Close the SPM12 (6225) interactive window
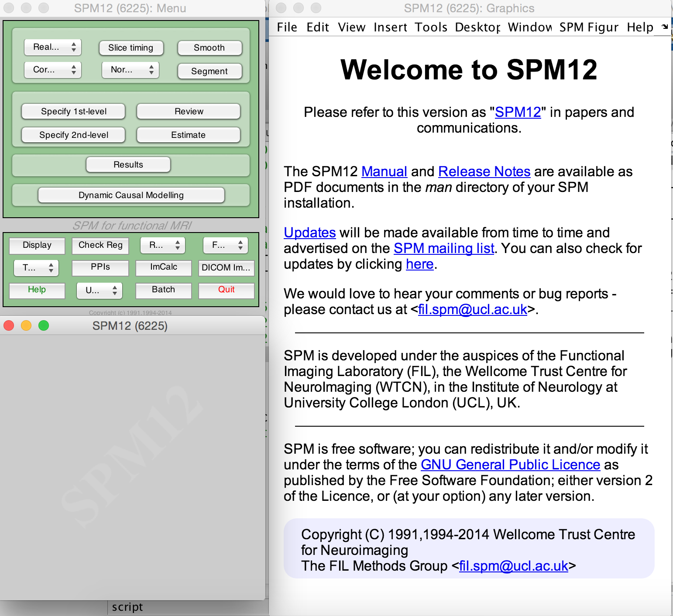 point(9,325)
